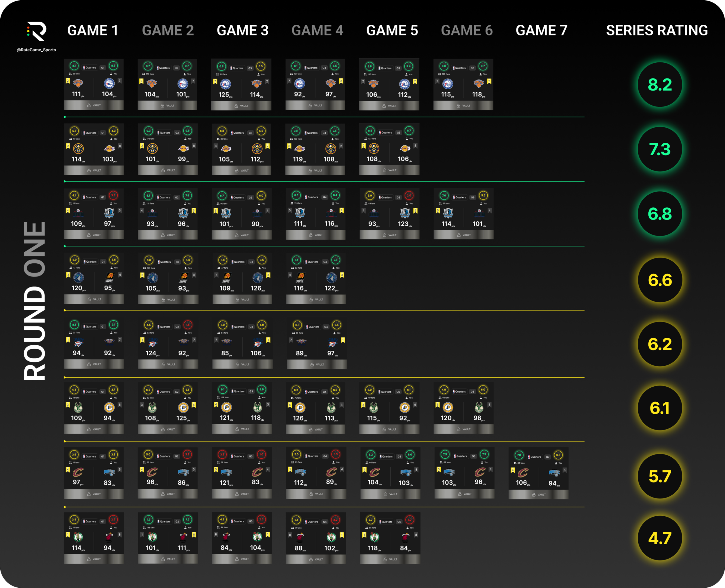The width and height of the screenshot is (725, 588).
Task: Open the VAULT under the Suns 109–126 game
Action: click(242, 299)
